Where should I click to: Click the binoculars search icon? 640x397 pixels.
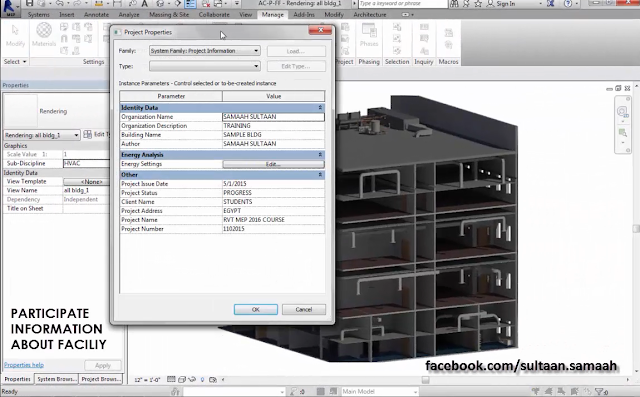coord(454,4)
